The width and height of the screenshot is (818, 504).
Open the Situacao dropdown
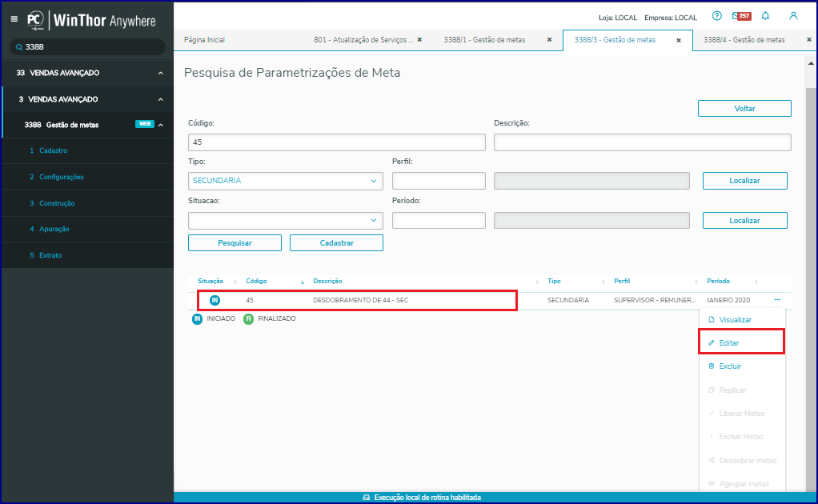coord(286,221)
